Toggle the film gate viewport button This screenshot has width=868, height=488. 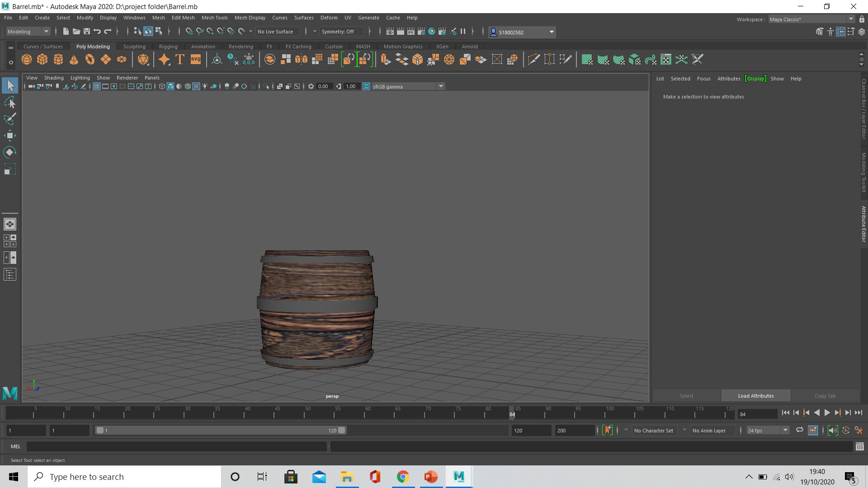click(x=105, y=86)
